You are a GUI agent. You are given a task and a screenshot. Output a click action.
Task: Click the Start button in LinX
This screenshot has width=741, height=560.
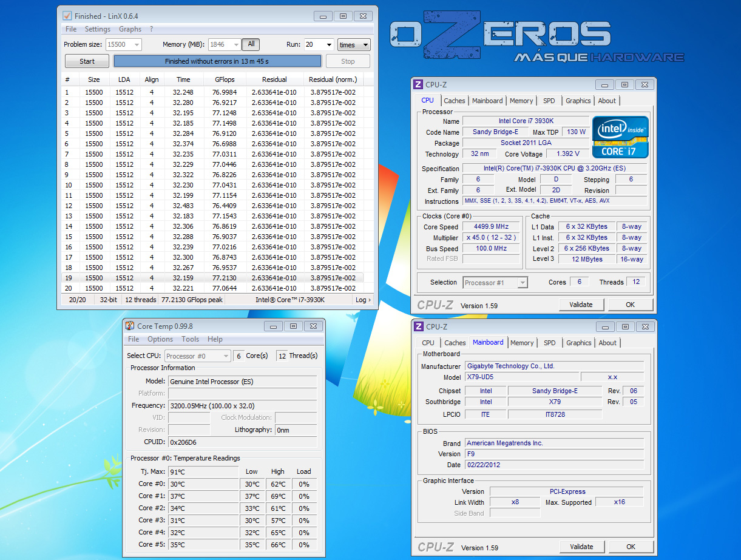tap(87, 61)
